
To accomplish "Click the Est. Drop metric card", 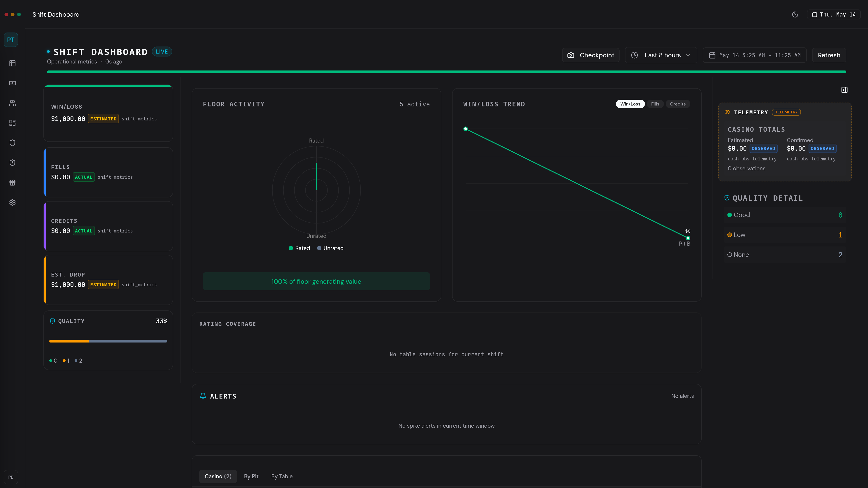I will click(x=108, y=280).
